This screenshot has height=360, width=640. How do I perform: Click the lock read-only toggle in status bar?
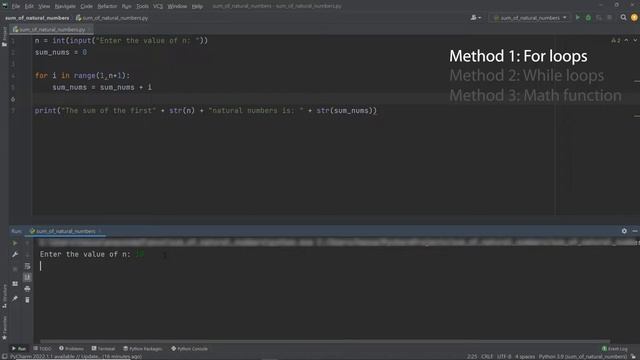pyautogui.click(x=633, y=357)
